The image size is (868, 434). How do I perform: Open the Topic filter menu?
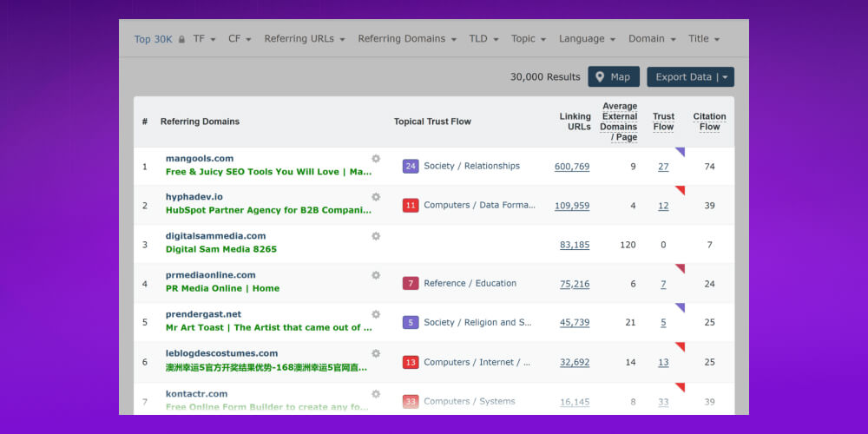(529, 39)
